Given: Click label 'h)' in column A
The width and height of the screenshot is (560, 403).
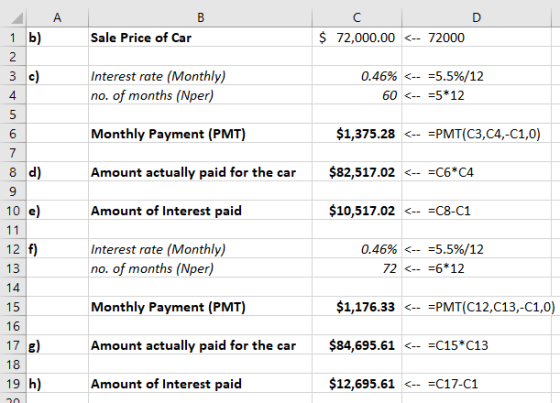Looking at the screenshot, I should click(35, 384).
